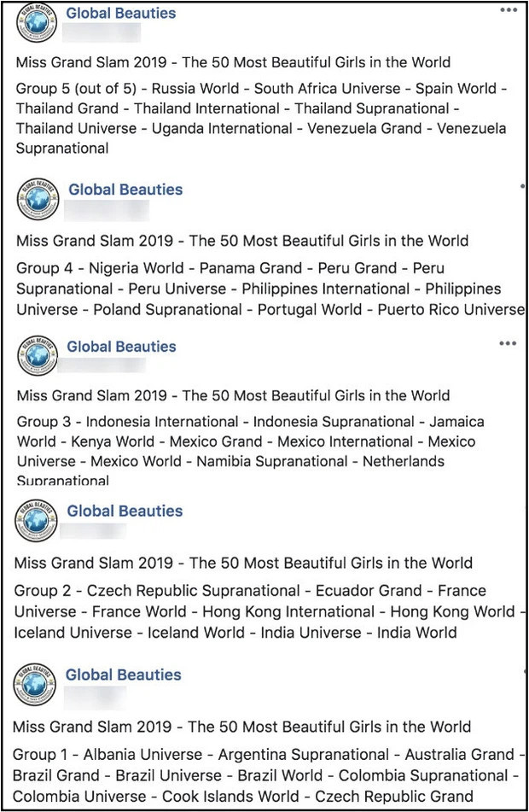529x812 pixels.
Task: Click the Miss Grand Slam 2019 headline on top post
Action: (x=232, y=62)
